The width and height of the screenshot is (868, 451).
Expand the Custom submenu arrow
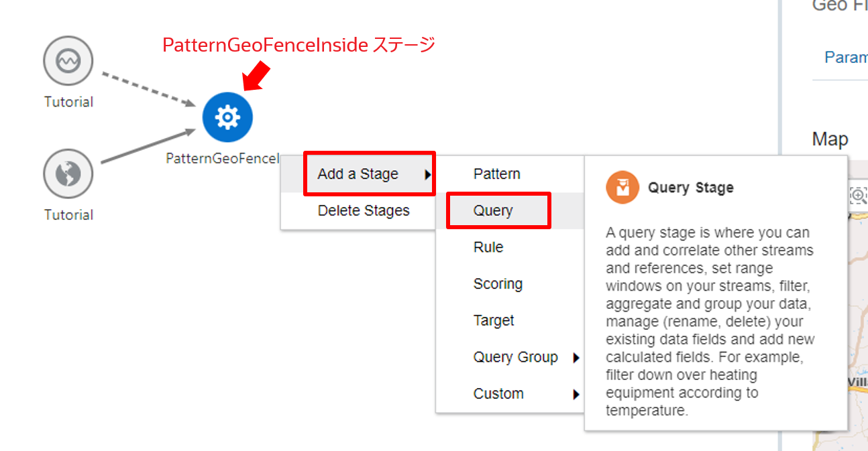click(x=576, y=394)
